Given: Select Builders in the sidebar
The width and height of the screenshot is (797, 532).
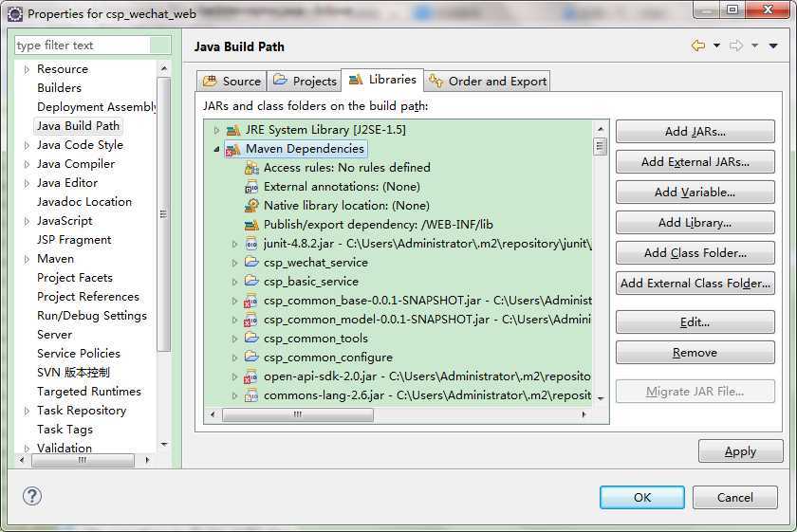Looking at the screenshot, I should 59,88.
